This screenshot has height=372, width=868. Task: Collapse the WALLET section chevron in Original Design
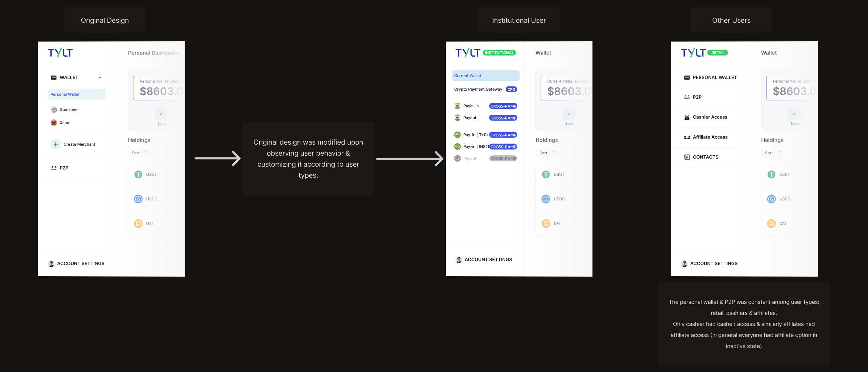point(100,77)
